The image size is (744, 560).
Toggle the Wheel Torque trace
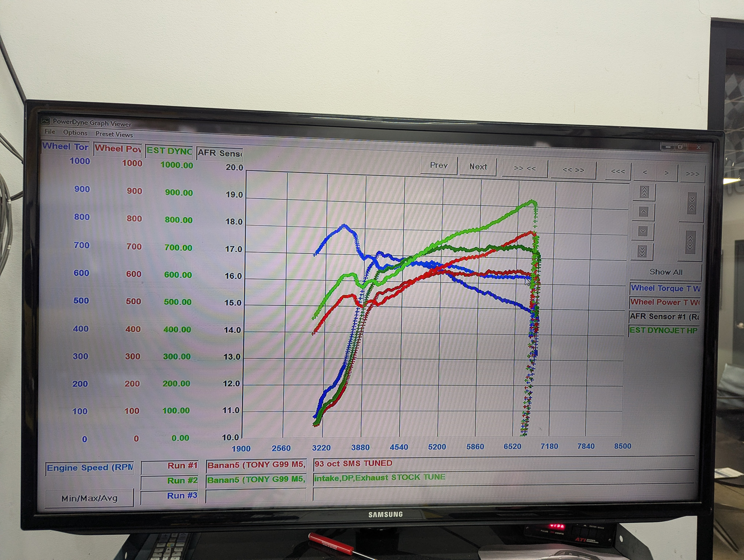pyautogui.click(x=665, y=288)
